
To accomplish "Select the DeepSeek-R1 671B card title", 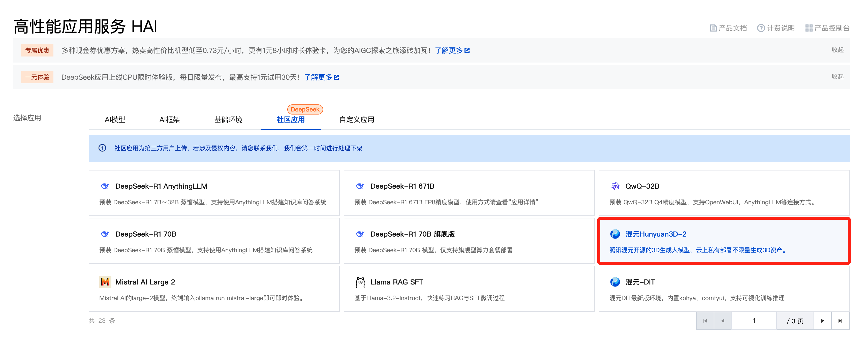I will click(402, 186).
